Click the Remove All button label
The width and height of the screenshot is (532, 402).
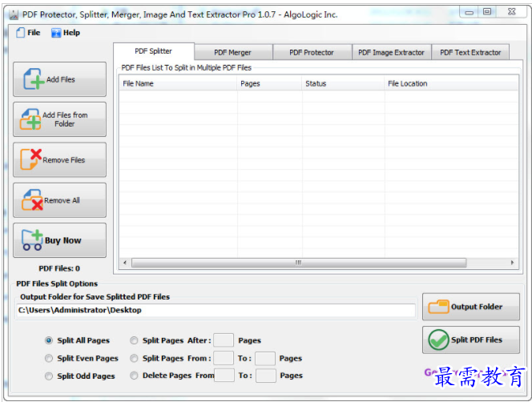point(62,200)
